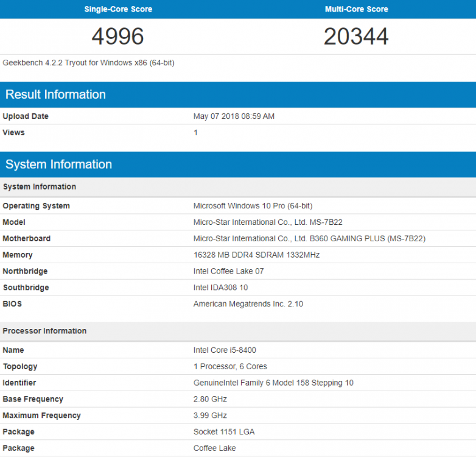Click the Operating System label

coord(36,206)
